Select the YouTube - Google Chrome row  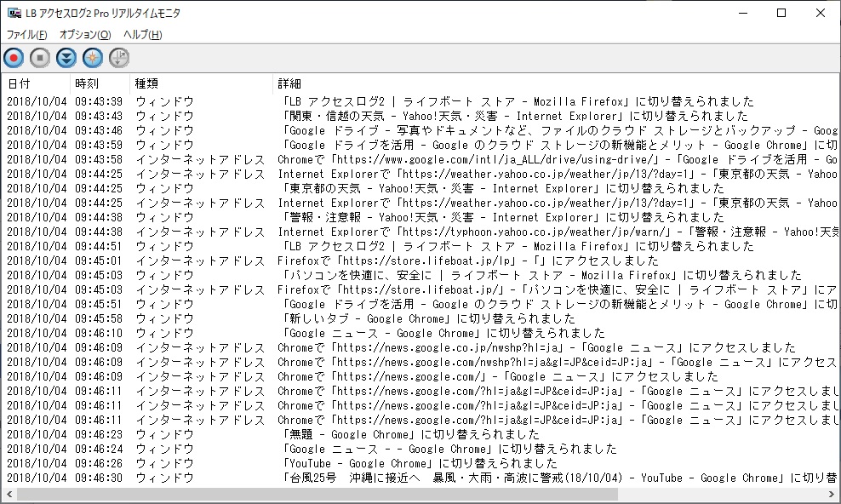[420, 463]
